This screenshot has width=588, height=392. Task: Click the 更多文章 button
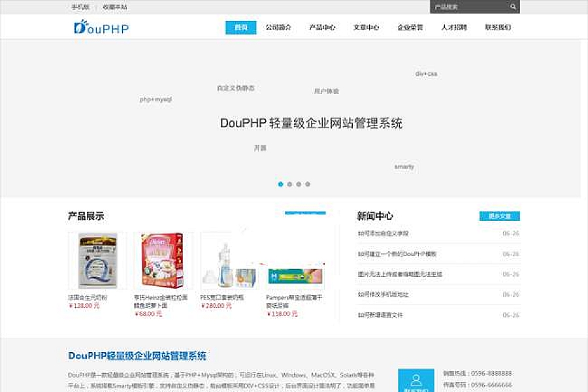(500, 216)
